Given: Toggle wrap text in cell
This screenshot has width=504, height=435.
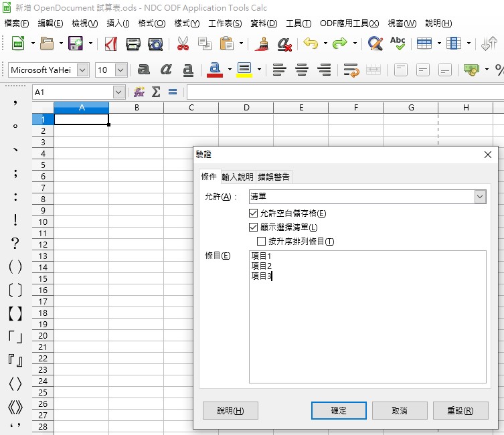Looking at the screenshot, I should pyautogui.click(x=351, y=70).
